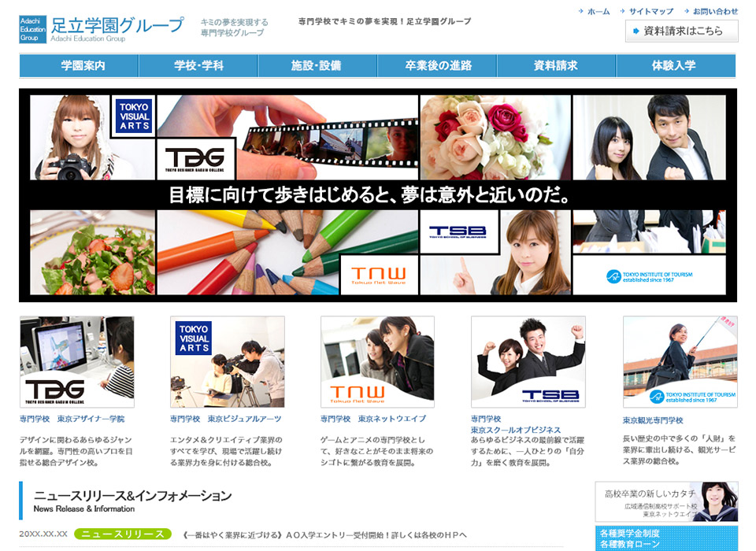The height and width of the screenshot is (551, 756).
Task: Open the 体験入学 menu item
Action: click(x=676, y=65)
